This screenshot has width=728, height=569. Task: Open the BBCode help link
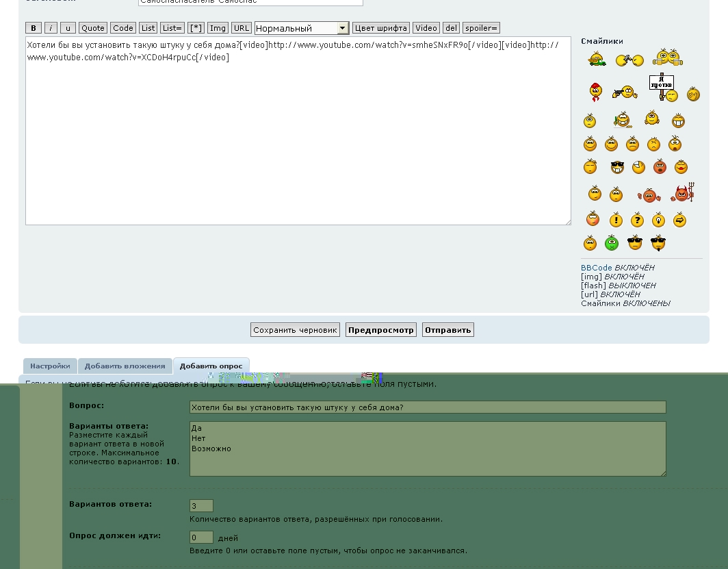pos(596,268)
